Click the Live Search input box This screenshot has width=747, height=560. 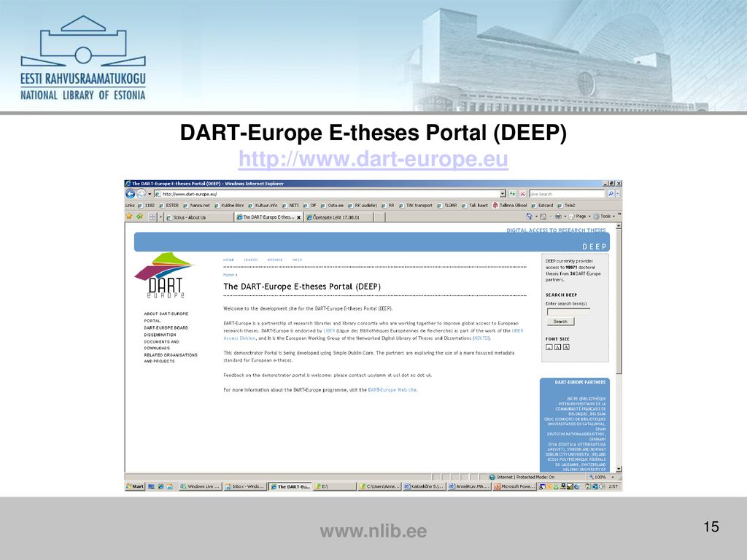click(567, 194)
